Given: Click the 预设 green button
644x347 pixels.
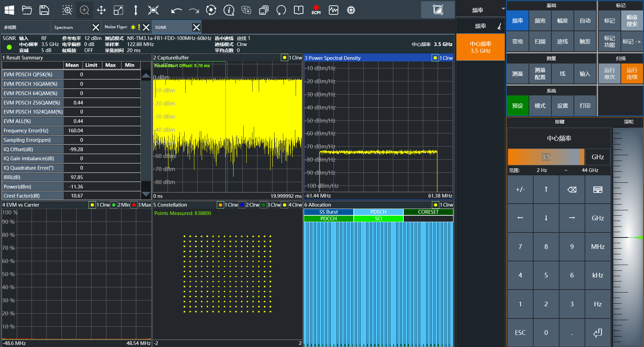Looking at the screenshot, I should [517, 106].
